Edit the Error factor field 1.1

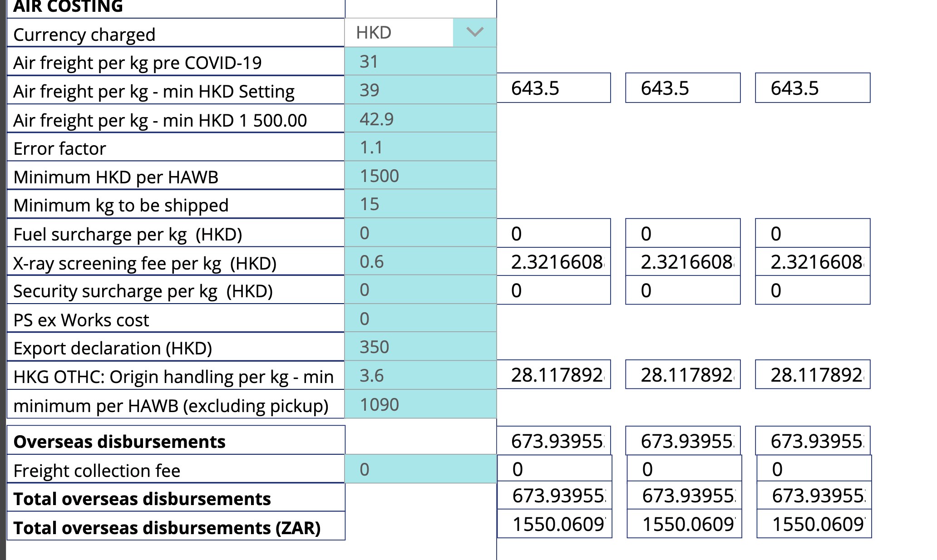point(420,147)
